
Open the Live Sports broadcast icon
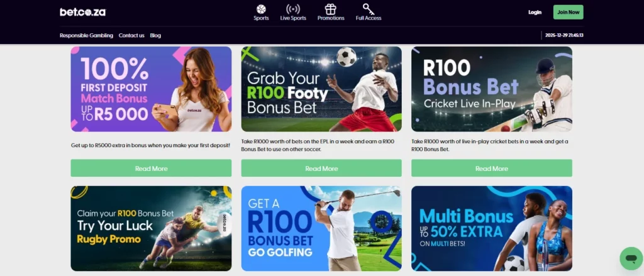(293, 9)
